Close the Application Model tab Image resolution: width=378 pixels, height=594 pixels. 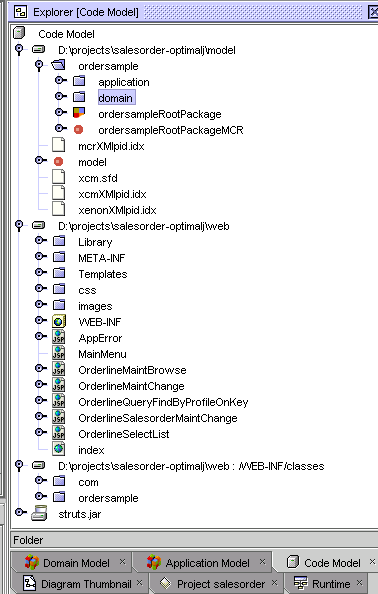point(262,562)
